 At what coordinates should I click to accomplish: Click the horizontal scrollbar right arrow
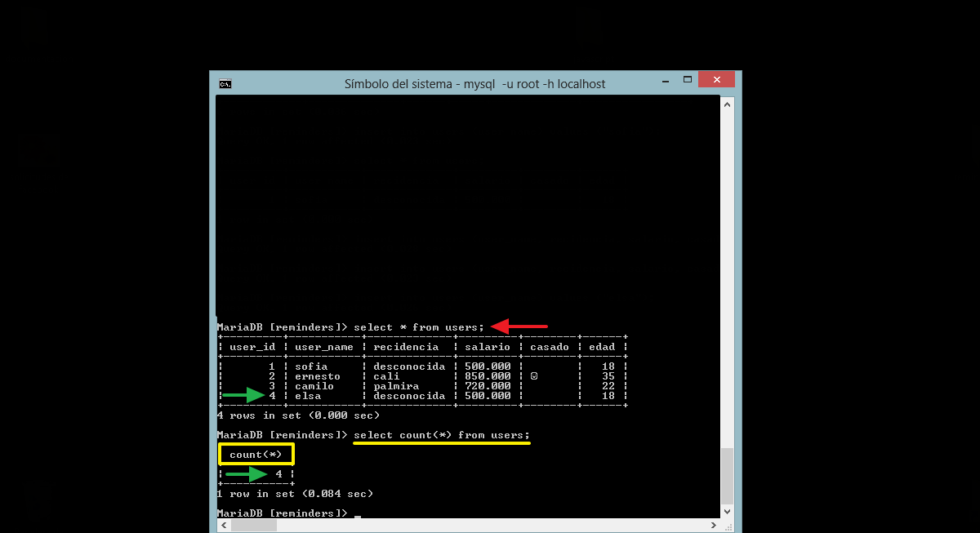[x=714, y=526]
